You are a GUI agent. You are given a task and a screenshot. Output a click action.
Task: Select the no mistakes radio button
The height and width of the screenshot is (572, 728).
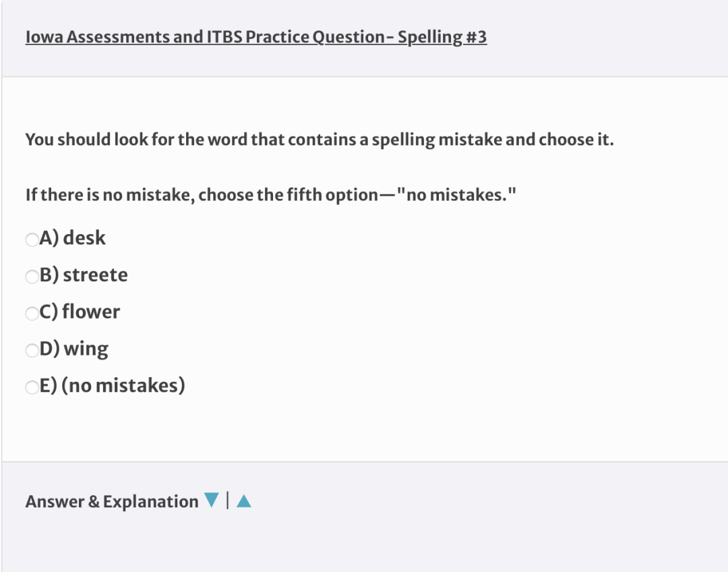(x=32, y=387)
